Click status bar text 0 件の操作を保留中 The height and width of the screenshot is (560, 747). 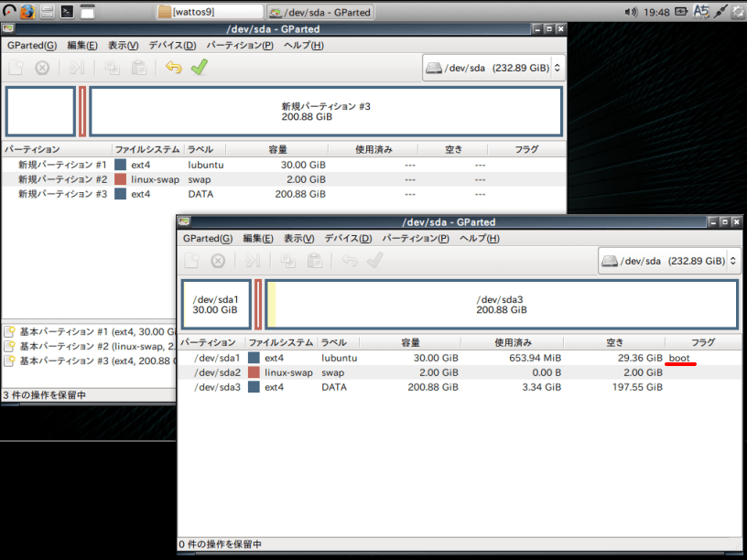pos(220,544)
